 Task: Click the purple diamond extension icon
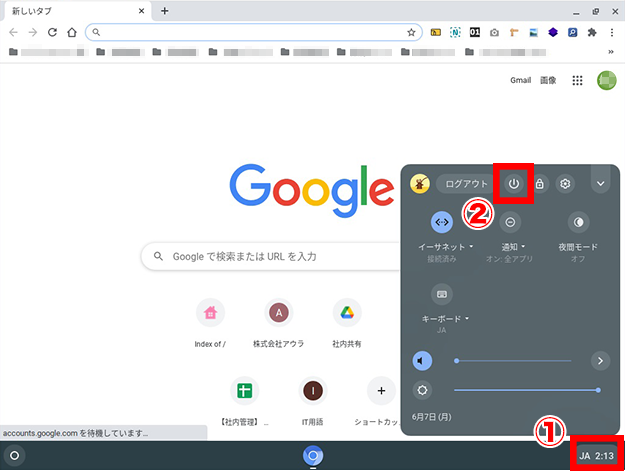(553, 32)
